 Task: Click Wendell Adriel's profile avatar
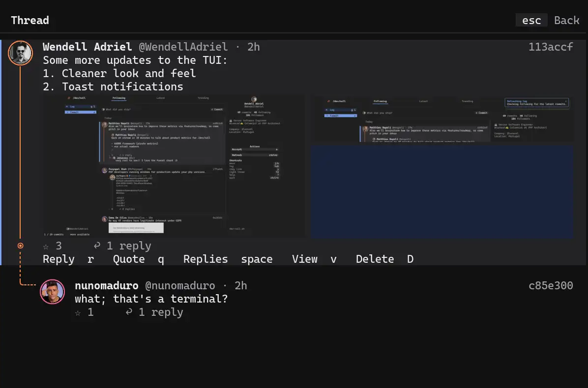pos(20,53)
